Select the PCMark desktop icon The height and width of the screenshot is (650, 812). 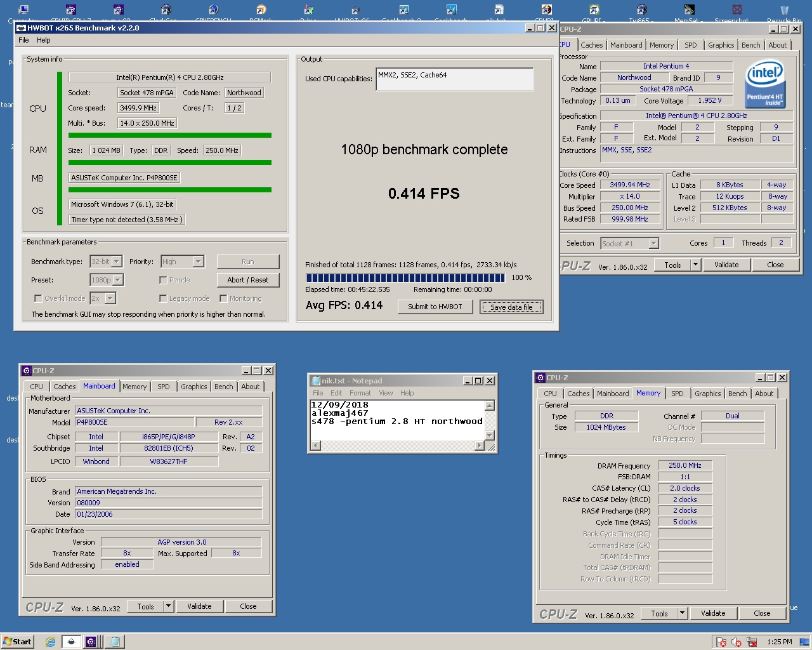click(261, 10)
